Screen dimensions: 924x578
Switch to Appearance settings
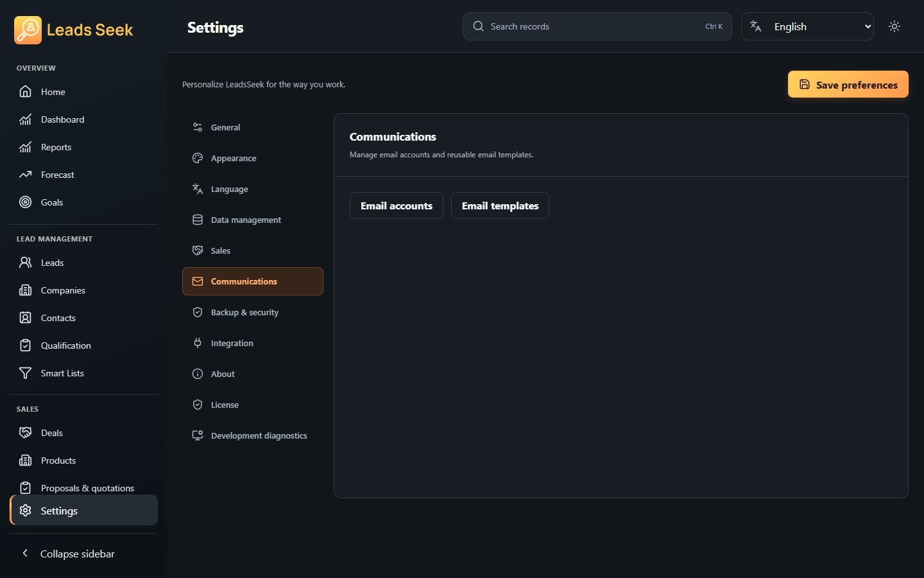coord(253,158)
